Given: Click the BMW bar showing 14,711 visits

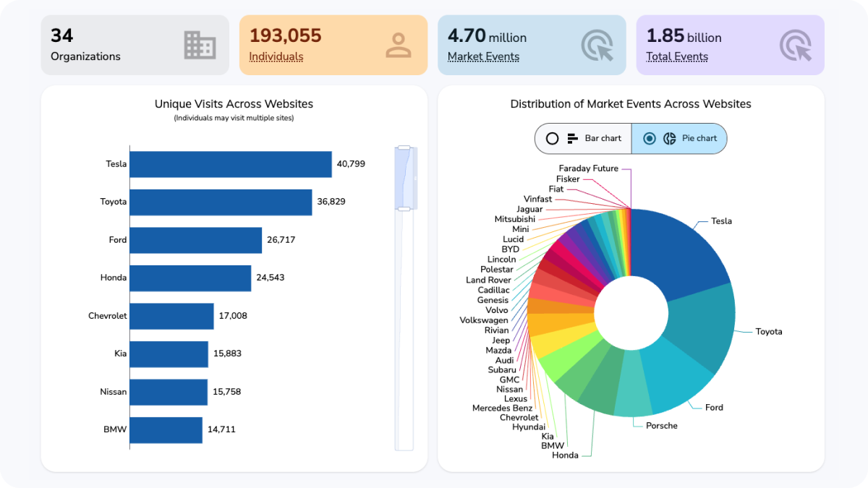Looking at the screenshot, I should click(x=166, y=429).
